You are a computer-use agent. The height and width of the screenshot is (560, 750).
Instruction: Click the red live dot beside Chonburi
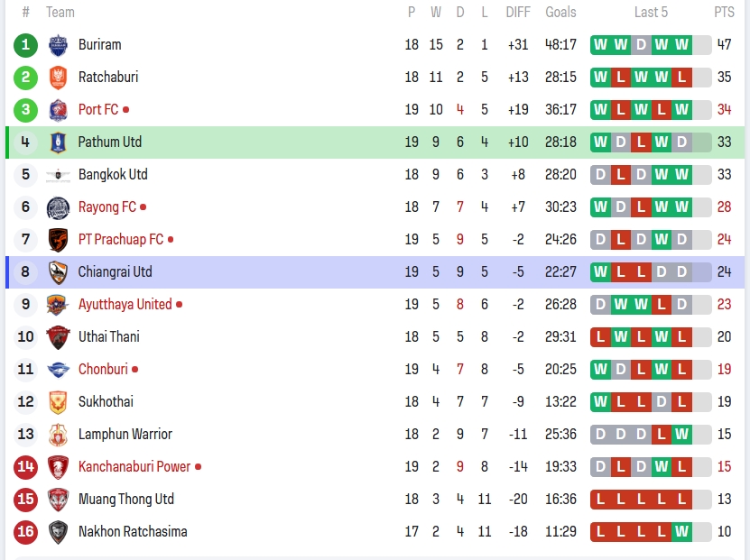coord(135,369)
